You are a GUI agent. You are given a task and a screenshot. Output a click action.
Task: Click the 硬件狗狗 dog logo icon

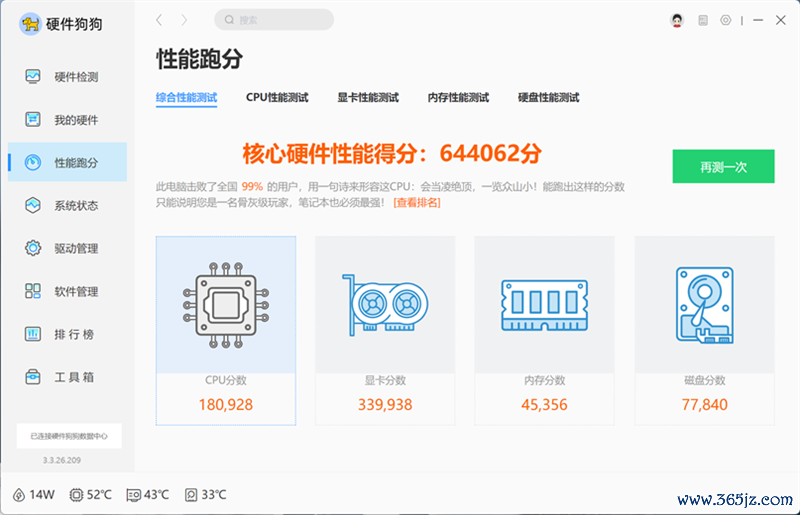30,24
